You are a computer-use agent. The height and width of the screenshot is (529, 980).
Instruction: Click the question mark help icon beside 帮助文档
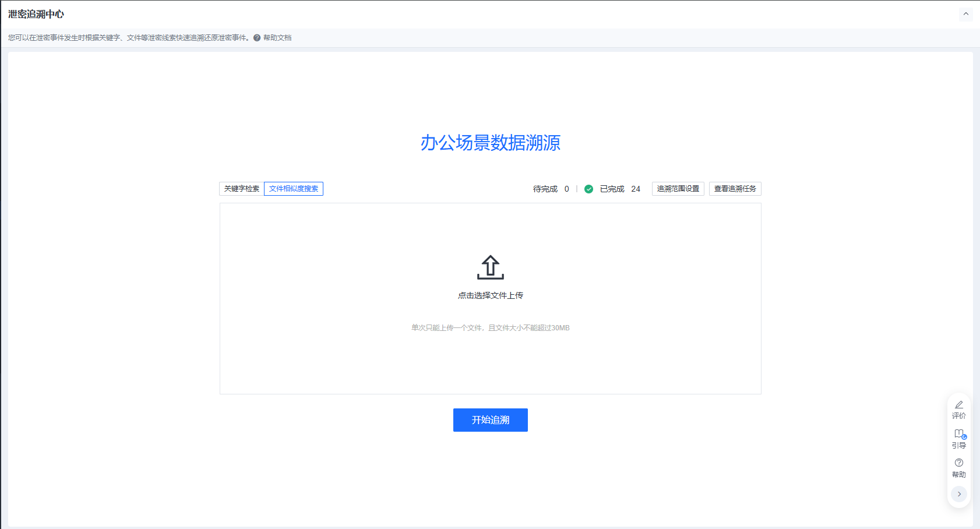[x=257, y=38]
